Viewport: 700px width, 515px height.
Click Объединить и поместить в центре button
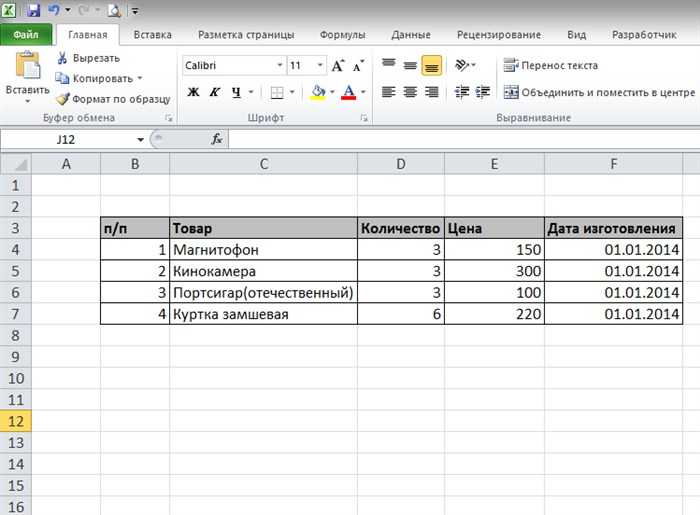[599, 92]
